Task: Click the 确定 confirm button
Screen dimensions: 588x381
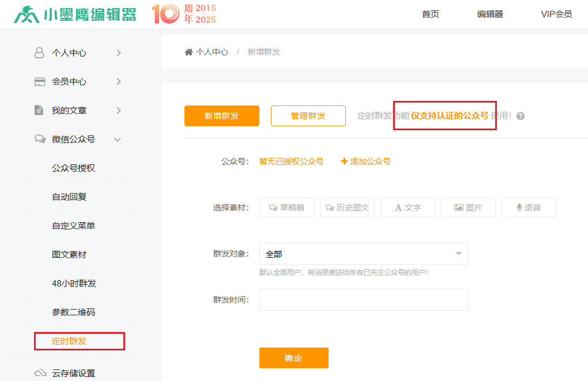Action: click(x=293, y=357)
